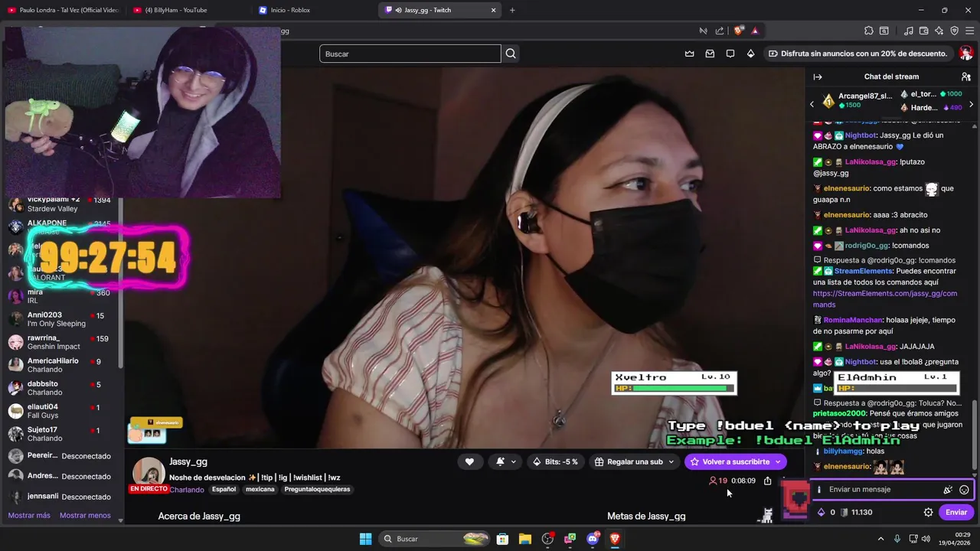Open Prime loot crown icon

(x=689, y=54)
